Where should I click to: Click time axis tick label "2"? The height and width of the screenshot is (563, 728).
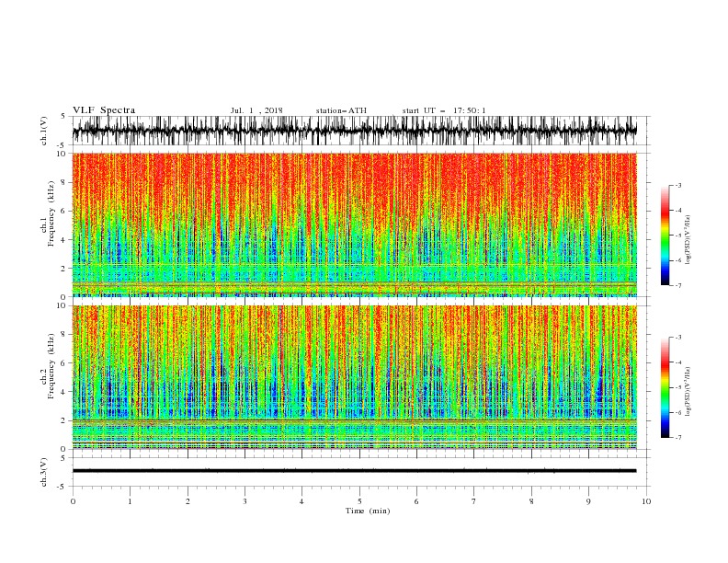click(188, 501)
